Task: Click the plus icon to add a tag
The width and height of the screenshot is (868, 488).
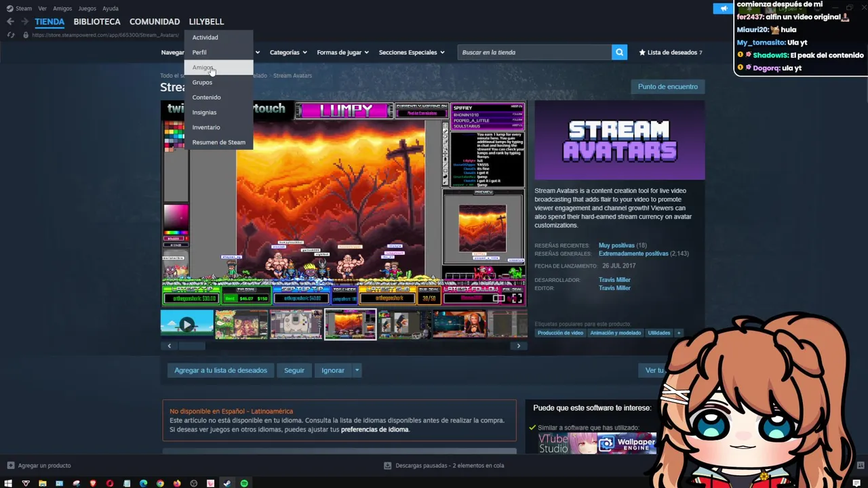Action: coord(678,333)
